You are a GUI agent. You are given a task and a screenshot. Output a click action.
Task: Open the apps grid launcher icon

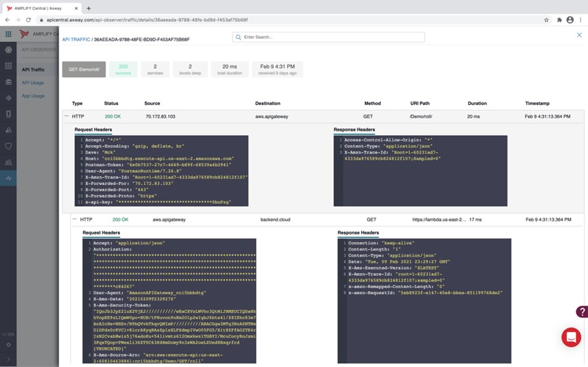8,34
